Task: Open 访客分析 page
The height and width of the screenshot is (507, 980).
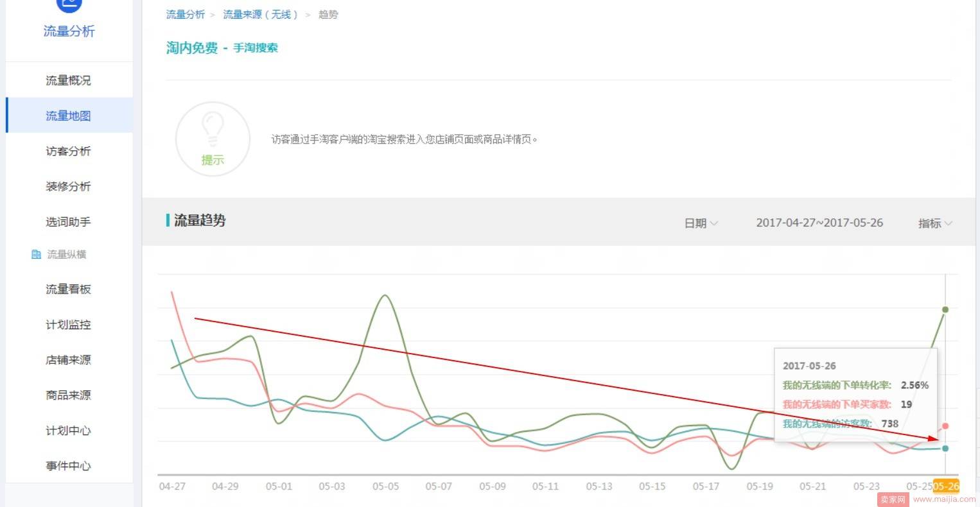Action: pos(68,151)
